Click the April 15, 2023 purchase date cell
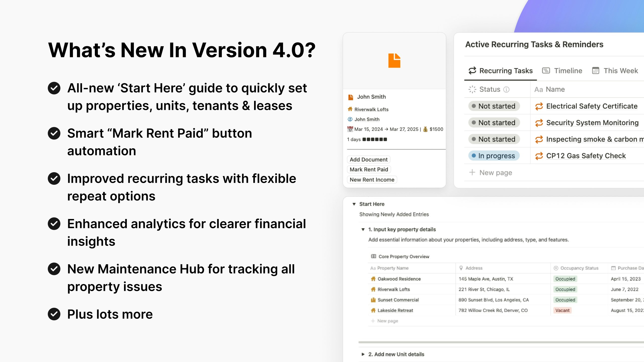 (626, 279)
